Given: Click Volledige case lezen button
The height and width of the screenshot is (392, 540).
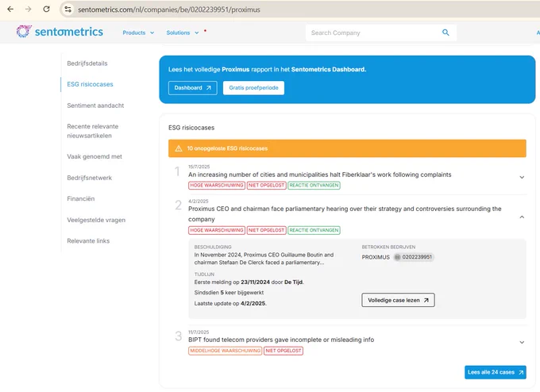Looking at the screenshot, I should [398, 300].
